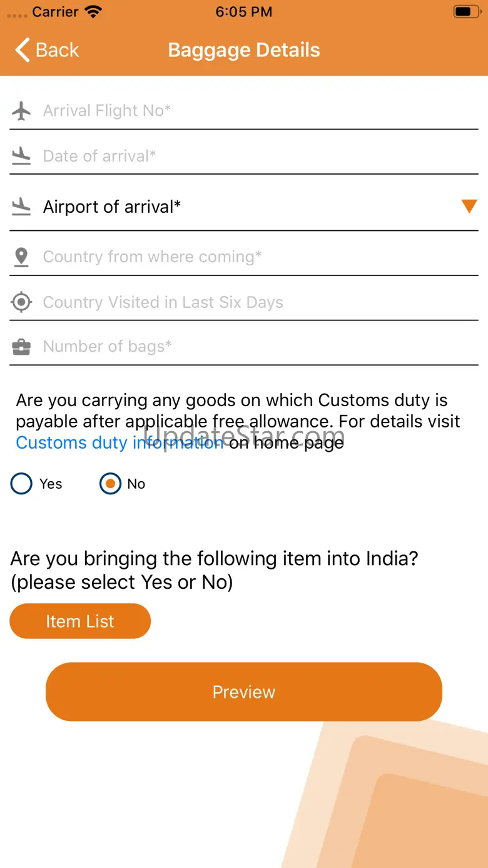Screen dimensions: 488x868
Task: Tap the battery icon in status bar
Action: click(x=465, y=12)
